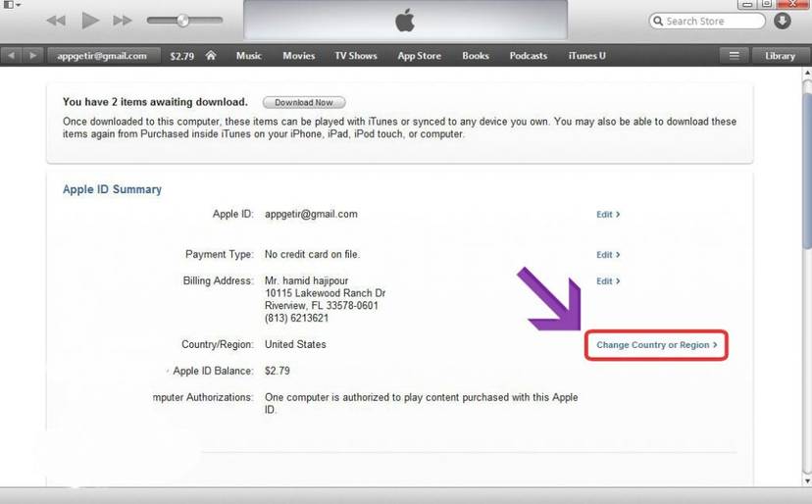Image resolution: width=812 pixels, height=504 pixels.
Task: Click the appgetir@gmail.com account button
Action: coord(102,56)
